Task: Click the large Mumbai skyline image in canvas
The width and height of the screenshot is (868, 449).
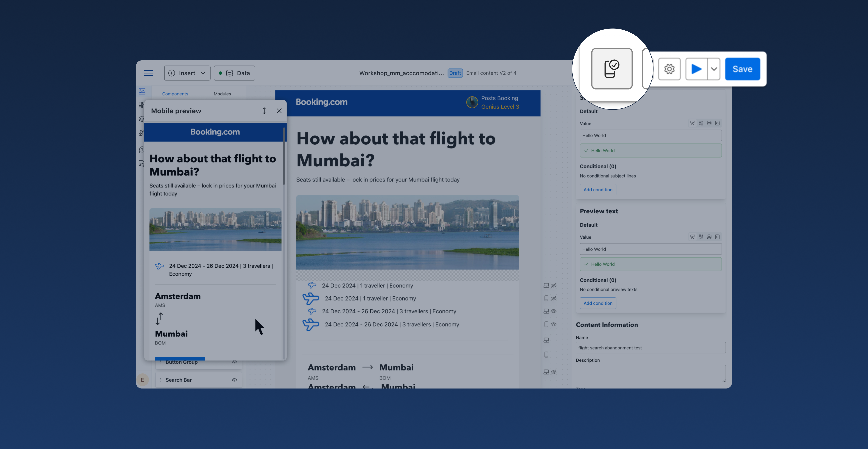Action: click(x=407, y=232)
